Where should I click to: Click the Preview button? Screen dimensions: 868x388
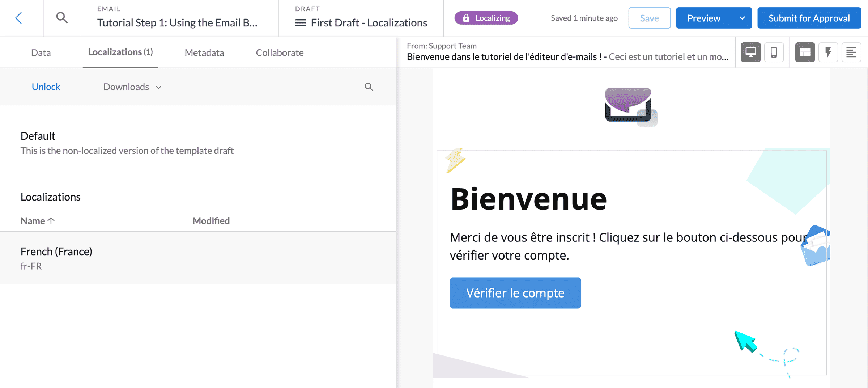click(704, 18)
